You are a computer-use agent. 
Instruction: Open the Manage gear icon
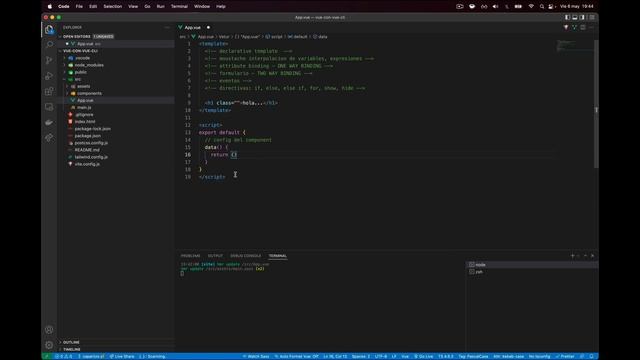(49, 345)
